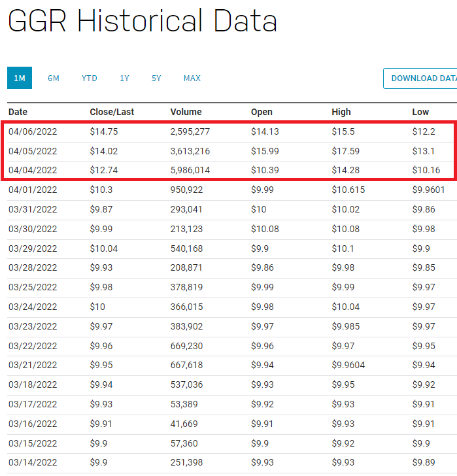The height and width of the screenshot is (476, 457).
Task: Click high price $9.9604
Action: (348, 365)
